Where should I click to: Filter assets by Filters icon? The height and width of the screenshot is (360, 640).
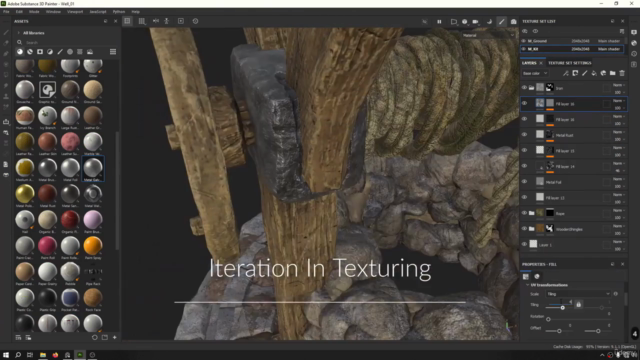[50, 52]
